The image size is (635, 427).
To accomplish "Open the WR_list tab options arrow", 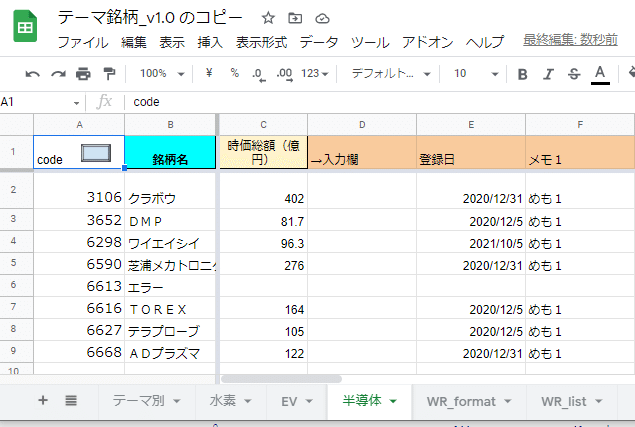I will (599, 401).
